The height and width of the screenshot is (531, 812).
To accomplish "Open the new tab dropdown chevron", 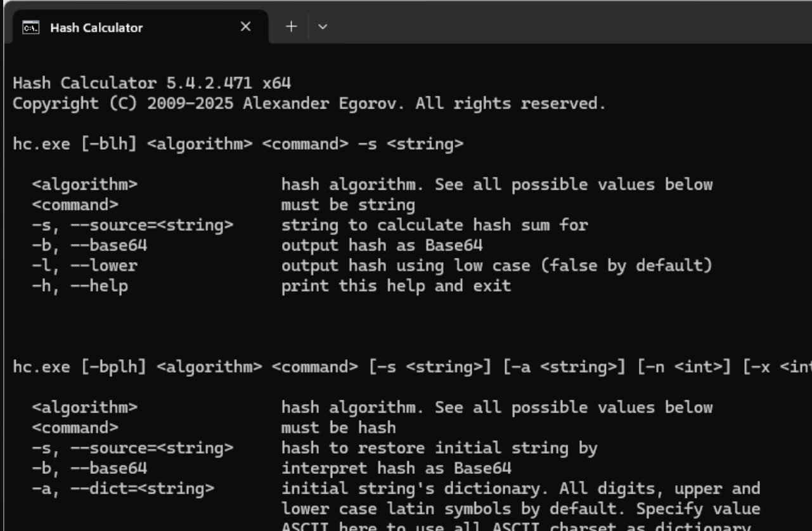I will pyautogui.click(x=323, y=27).
